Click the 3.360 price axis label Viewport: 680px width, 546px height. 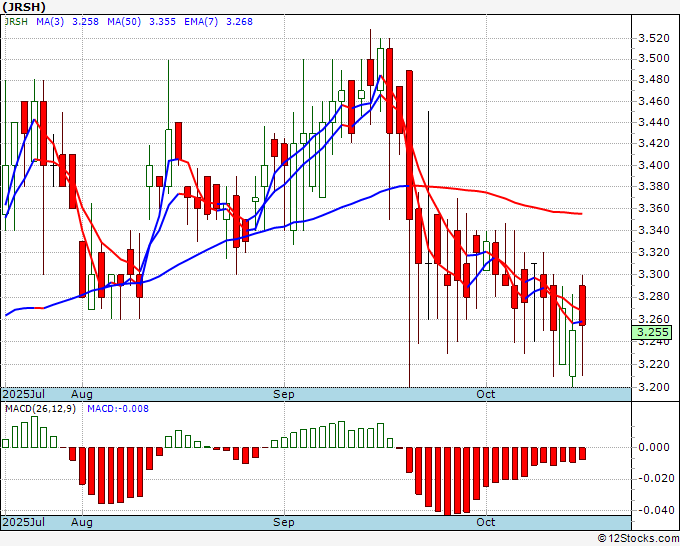654,209
